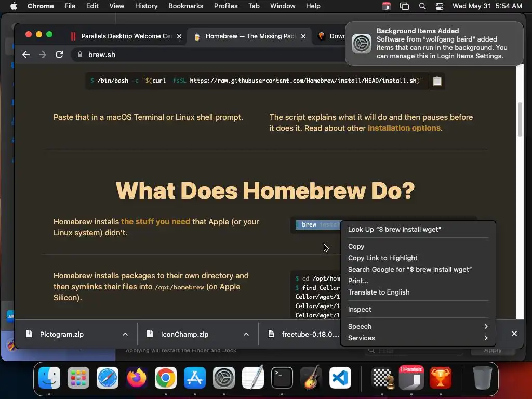This screenshot has height=399, width=532.
Task: Click the page vertical scrollbar thumb
Action: pyautogui.click(x=520, y=119)
